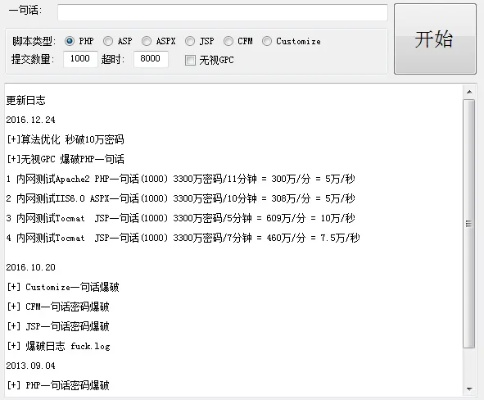Click the PHP一句话密码爆破 log line

(58, 385)
